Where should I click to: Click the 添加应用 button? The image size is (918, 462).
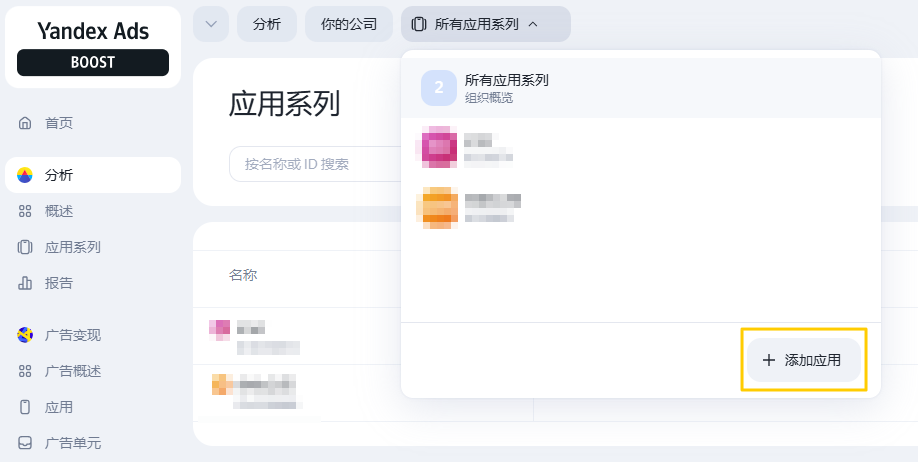tap(804, 360)
